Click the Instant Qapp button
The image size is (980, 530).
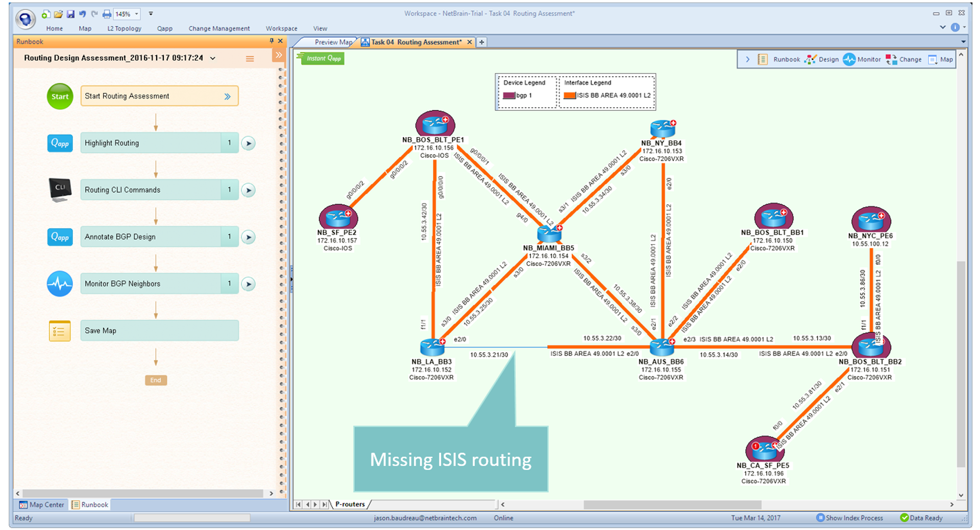pyautogui.click(x=321, y=59)
